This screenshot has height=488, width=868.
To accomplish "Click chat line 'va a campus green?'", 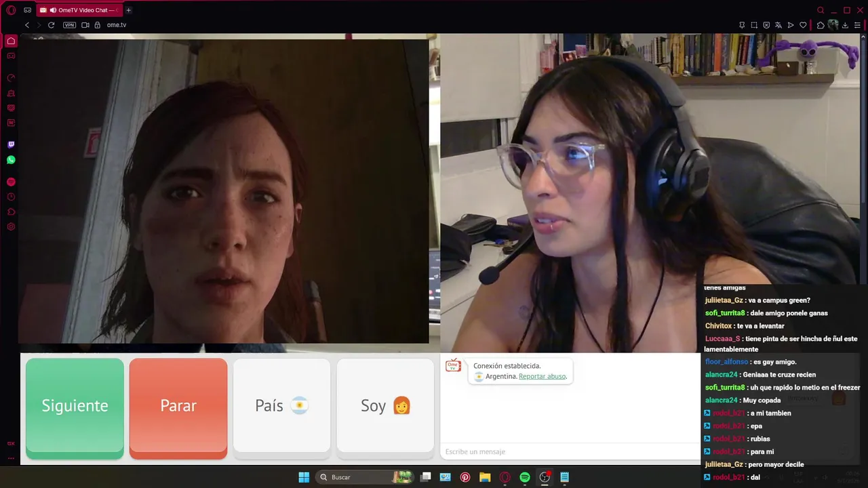I will (779, 300).
